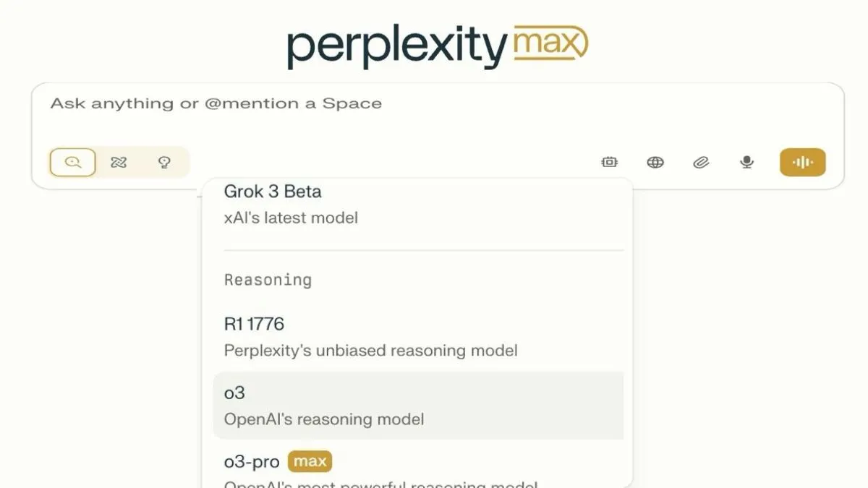Select the Search mode icon
868x488 pixels.
coord(72,162)
